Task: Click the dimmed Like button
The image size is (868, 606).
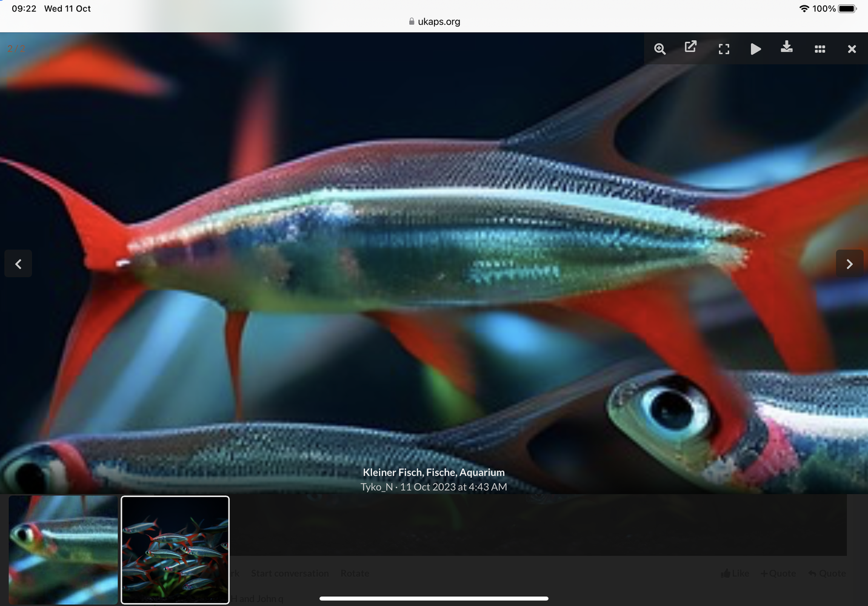Action: [x=735, y=573]
